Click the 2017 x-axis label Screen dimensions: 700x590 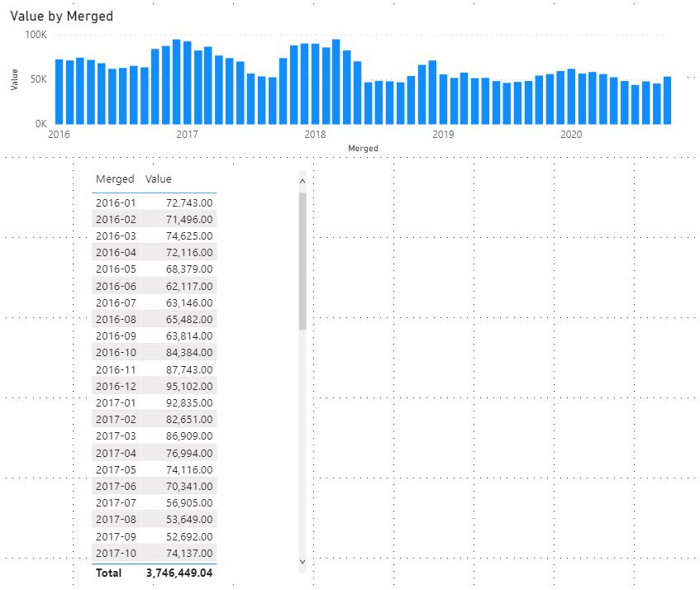coord(187,135)
